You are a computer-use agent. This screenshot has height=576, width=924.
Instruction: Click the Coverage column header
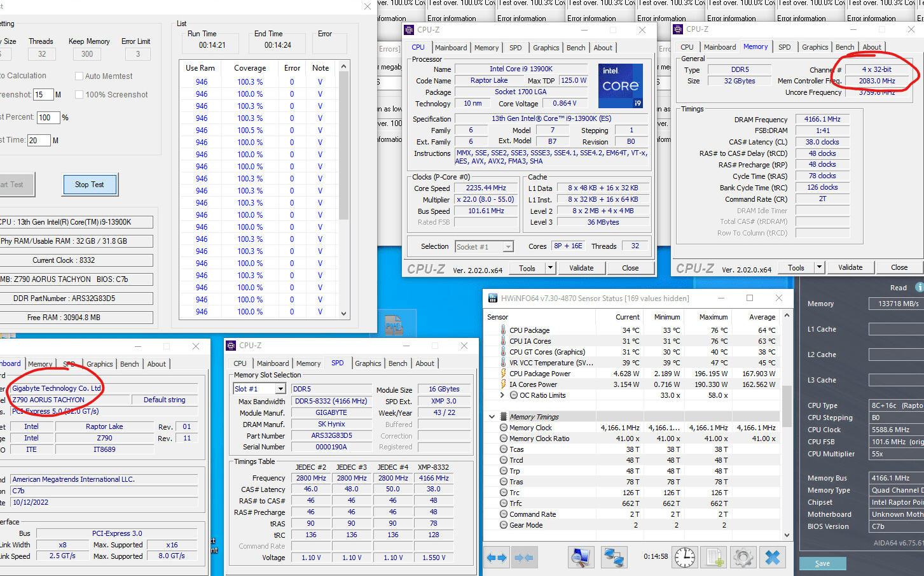tap(250, 68)
